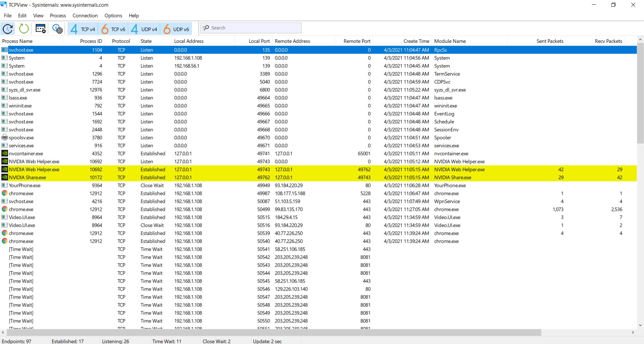The height and width of the screenshot is (344, 644).
Task: Select remote address 108.177.15.188 cell
Action: pyautogui.click(x=290, y=193)
